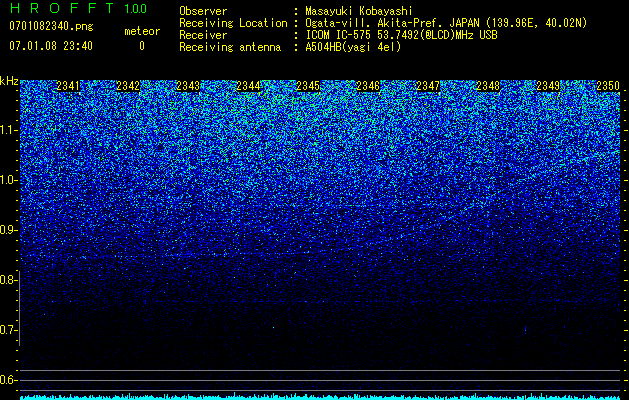
Task: Select the 0.8 kHz axis label
Action: click(7, 280)
